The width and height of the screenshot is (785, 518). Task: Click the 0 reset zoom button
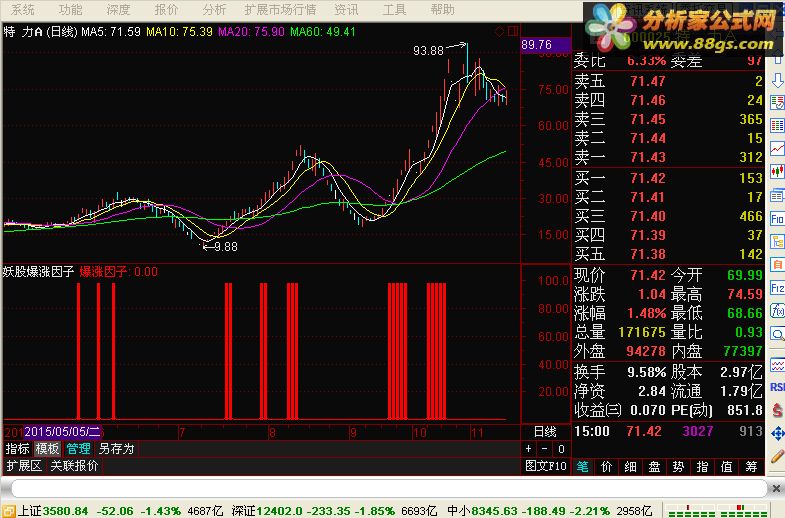click(x=561, y=449)
